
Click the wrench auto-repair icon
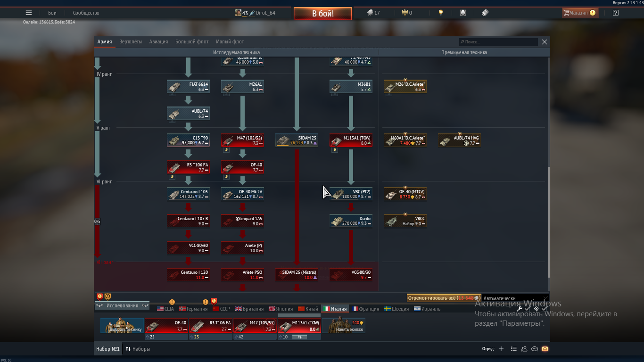coord(520,309)
